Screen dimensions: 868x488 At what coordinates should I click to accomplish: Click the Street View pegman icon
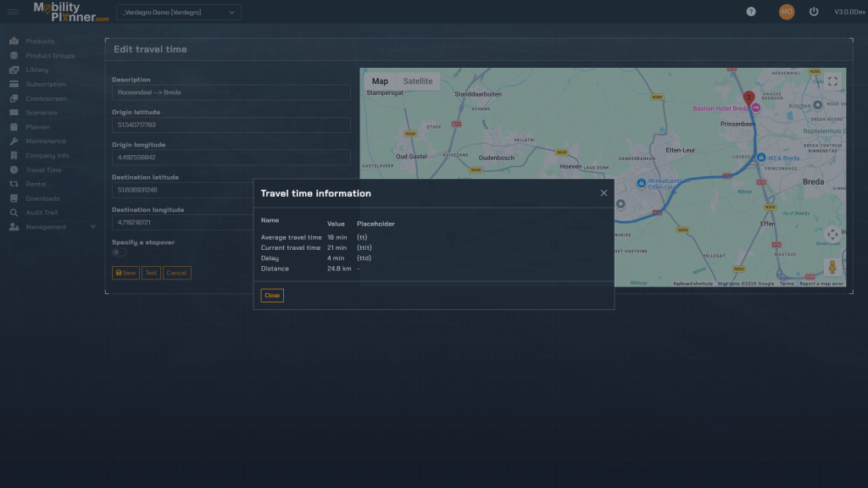tap(832, 267)
